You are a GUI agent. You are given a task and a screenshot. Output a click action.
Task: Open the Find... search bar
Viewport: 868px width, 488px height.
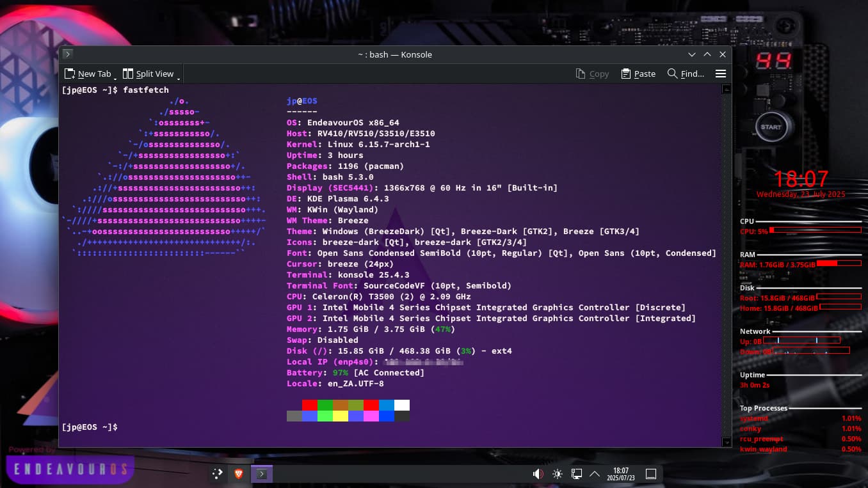click(686, 74)
